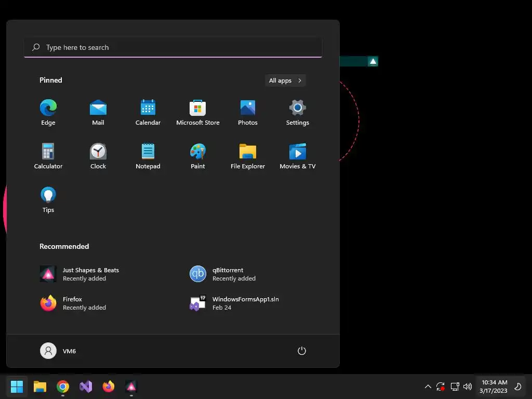Click the Windows Start taskbar button

coord(17,387)
